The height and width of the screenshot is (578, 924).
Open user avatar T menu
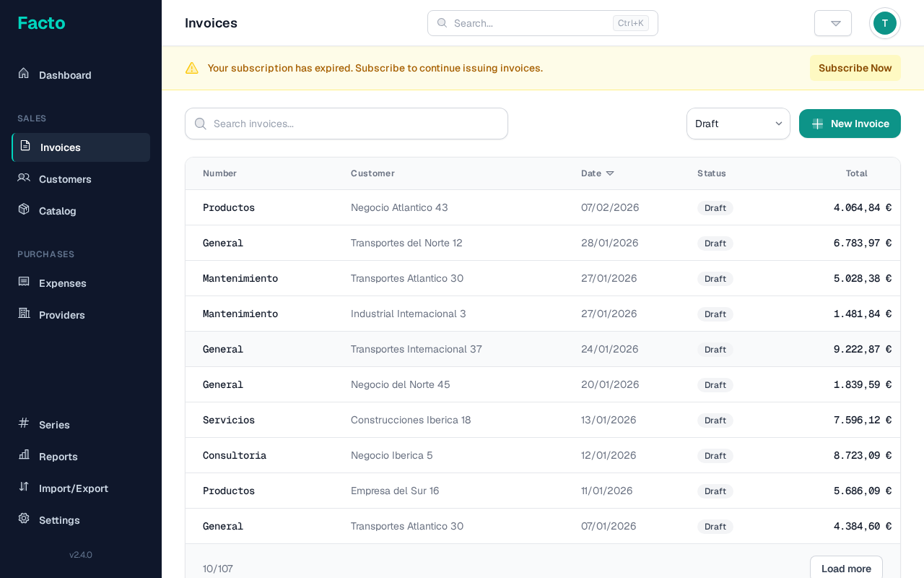point(884,23)
